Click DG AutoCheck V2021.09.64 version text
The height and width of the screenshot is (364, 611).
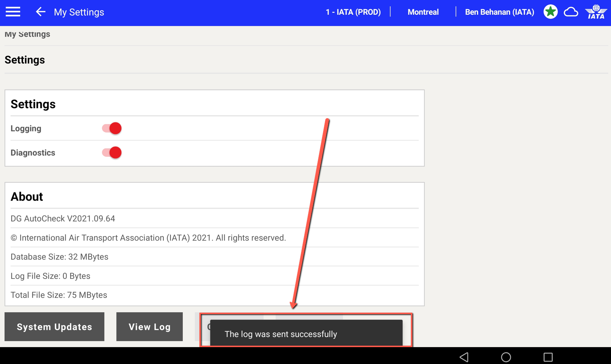(63, 219)
